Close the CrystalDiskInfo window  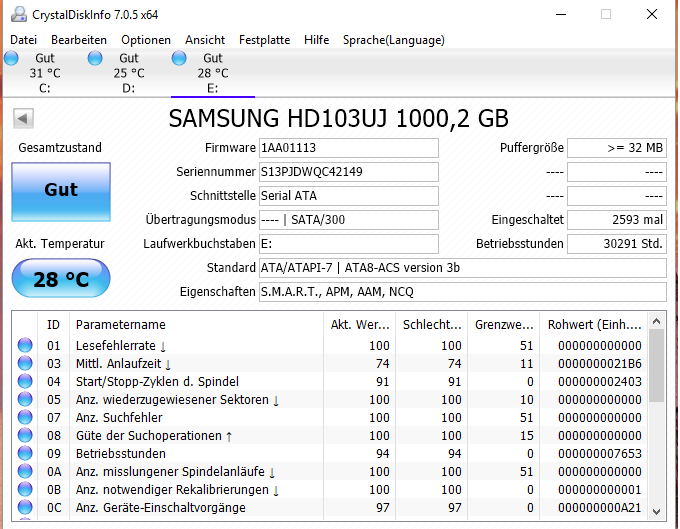point(651,14)
